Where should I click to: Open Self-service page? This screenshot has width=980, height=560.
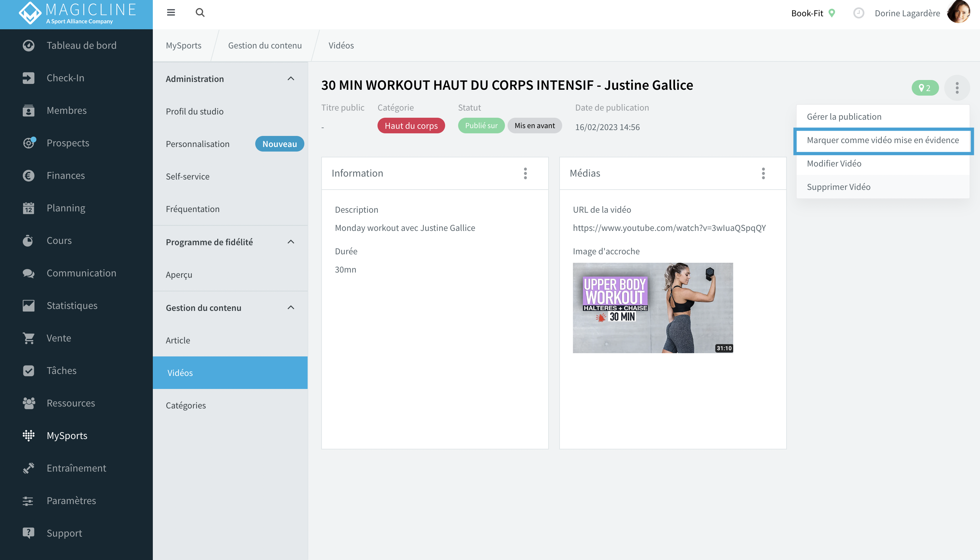(230, 177)
